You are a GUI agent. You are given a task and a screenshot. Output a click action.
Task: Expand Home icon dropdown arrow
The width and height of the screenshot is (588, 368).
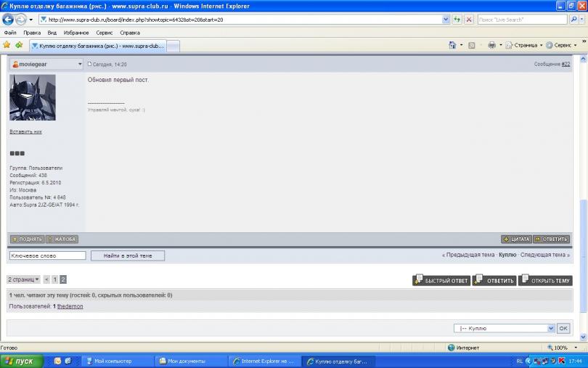pos(461,45)
